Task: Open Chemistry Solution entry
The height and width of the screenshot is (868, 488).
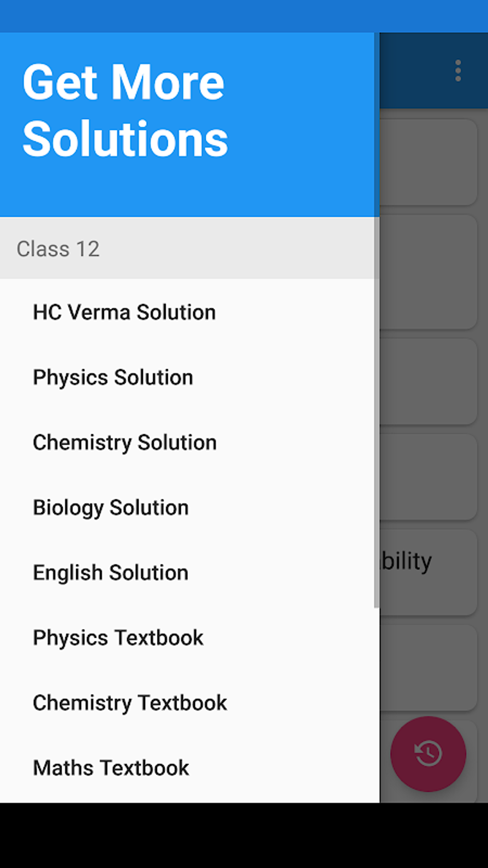Action: [x=125, y=442]
